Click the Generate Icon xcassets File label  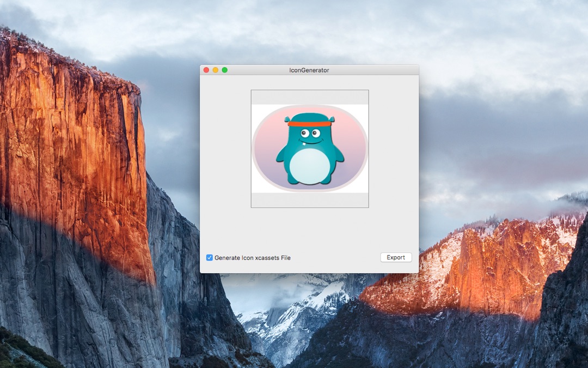click(252, 257)
